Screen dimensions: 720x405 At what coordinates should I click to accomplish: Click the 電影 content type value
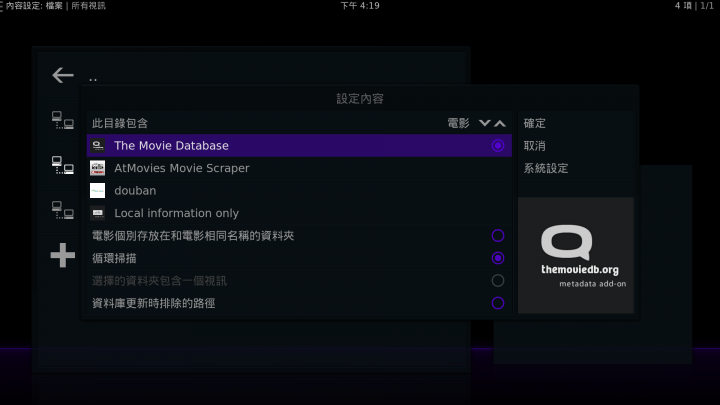pyautogui.click(x=458, y=123)
